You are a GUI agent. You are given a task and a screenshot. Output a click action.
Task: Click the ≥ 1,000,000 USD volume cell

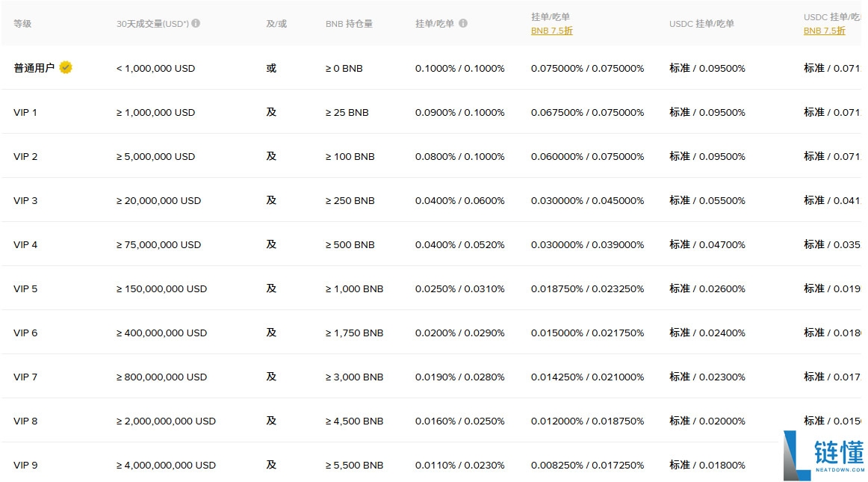[155, 112]
